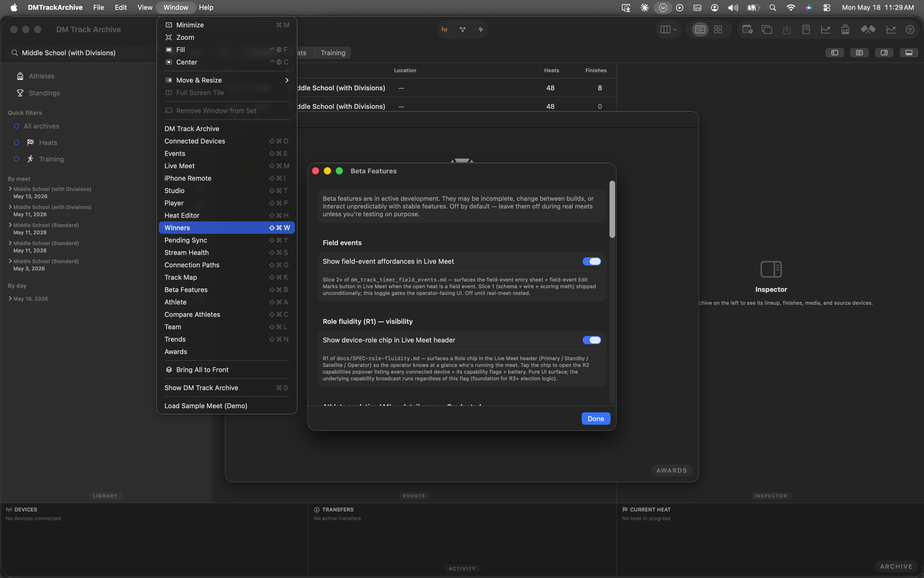Screen dimensions: 924x578
Task: Click the first line-chart toolbar icon
Action: pos(826,29)
